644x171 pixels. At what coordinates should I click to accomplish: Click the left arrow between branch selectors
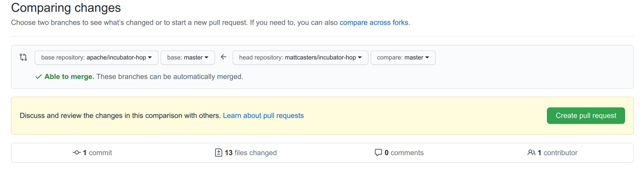(x=223, y=57)
